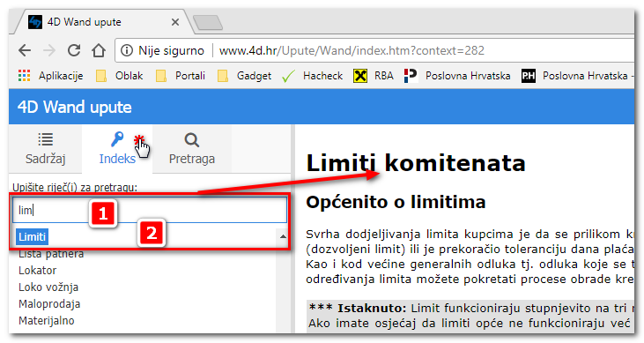Click the 4D Wand upute header title
This screenshot has height=343, width=644.
coord(74,107)
